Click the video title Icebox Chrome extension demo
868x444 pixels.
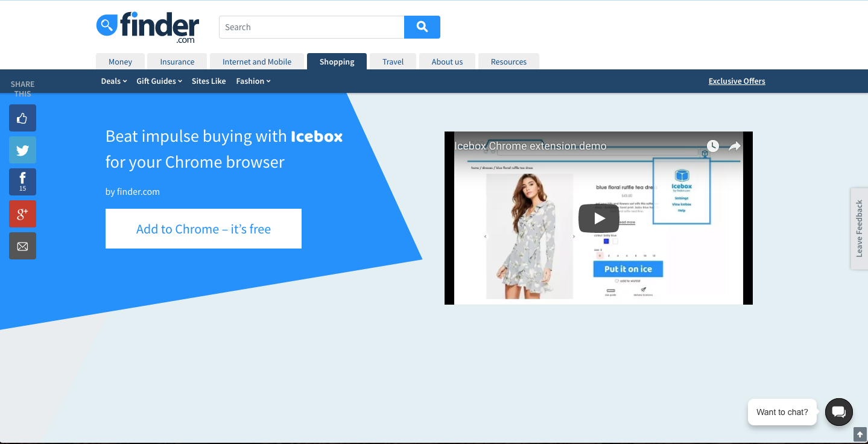coord(530,146)
